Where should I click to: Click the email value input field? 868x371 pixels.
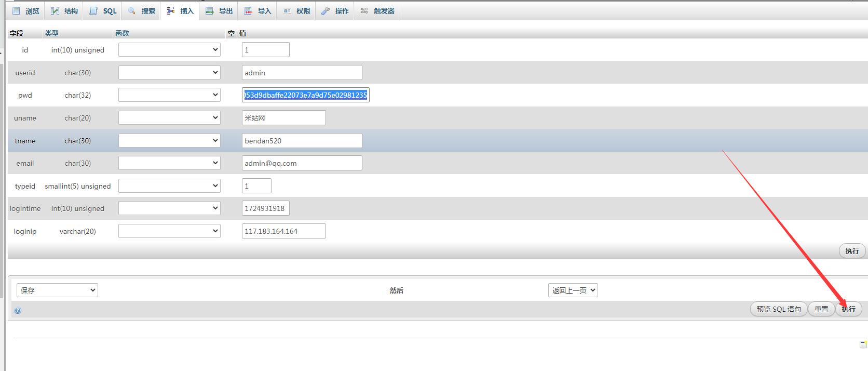[302, 163]
